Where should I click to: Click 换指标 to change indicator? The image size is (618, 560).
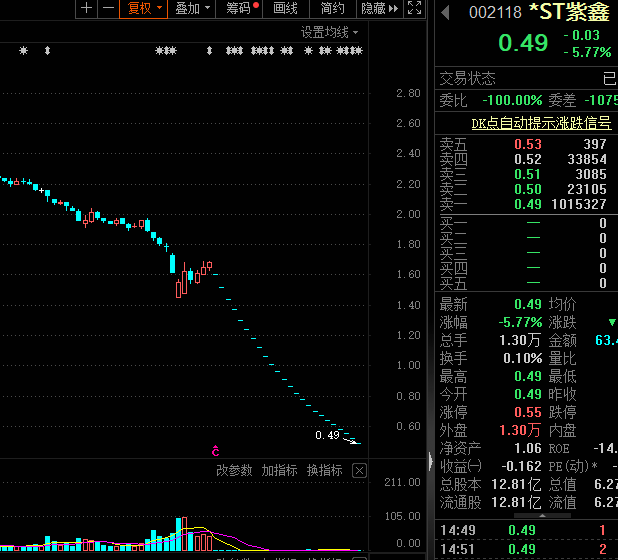pos(325,470)
